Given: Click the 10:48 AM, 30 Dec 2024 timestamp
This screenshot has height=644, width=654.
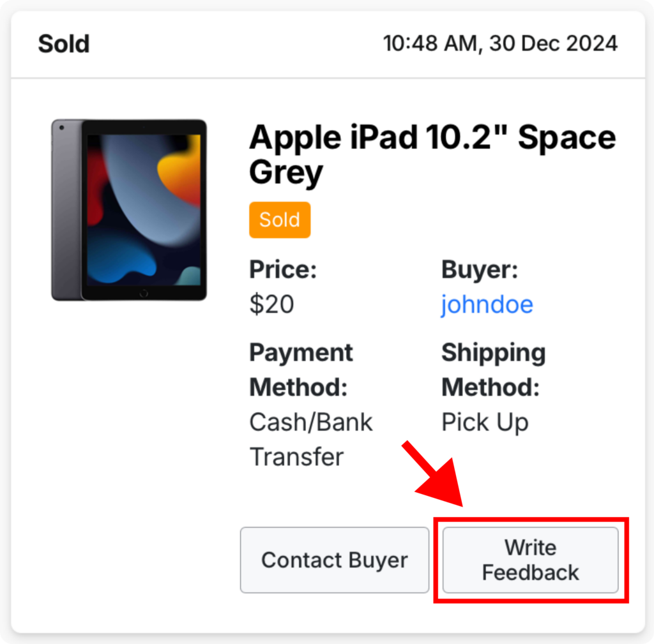Looking at the screenshot, I should coord(500,43).
